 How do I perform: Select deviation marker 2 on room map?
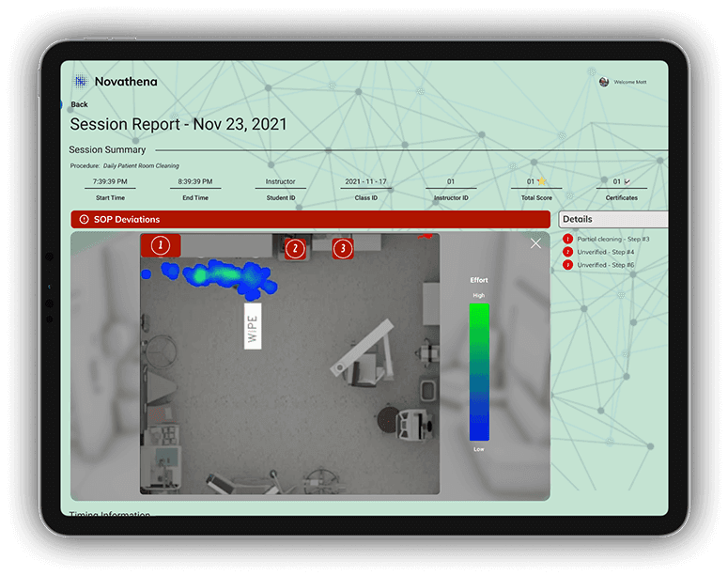click(x=296, y=248)
